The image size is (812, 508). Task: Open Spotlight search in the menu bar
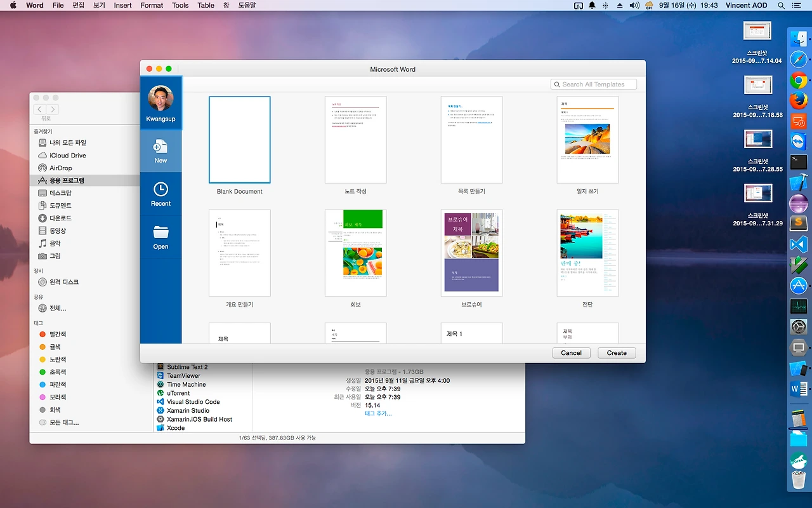(x=780, y=5)
